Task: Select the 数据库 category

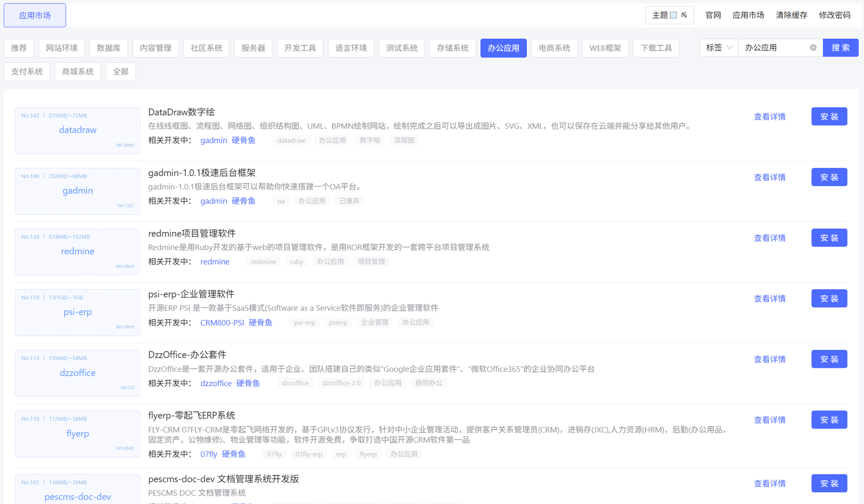Action: (x=108, y=48)
